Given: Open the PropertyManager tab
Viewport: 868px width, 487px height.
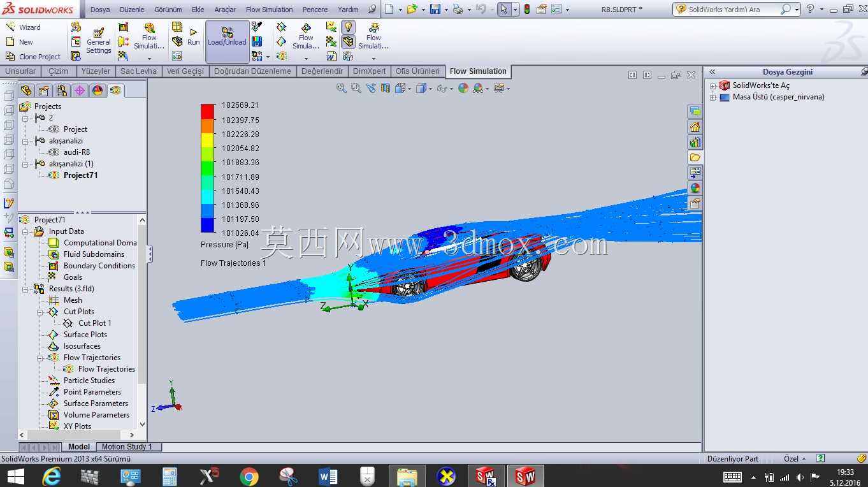Looking at the screenshot, I should (43, 91).
